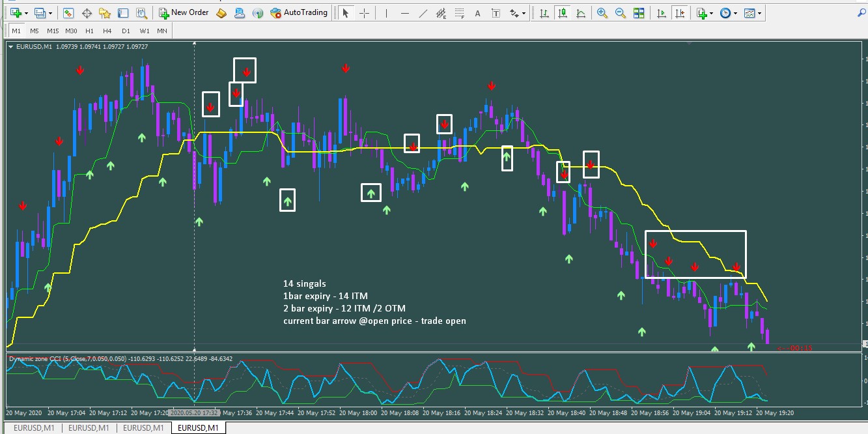
Task: Click the Tile Windows icon
Action: point(639,13)
